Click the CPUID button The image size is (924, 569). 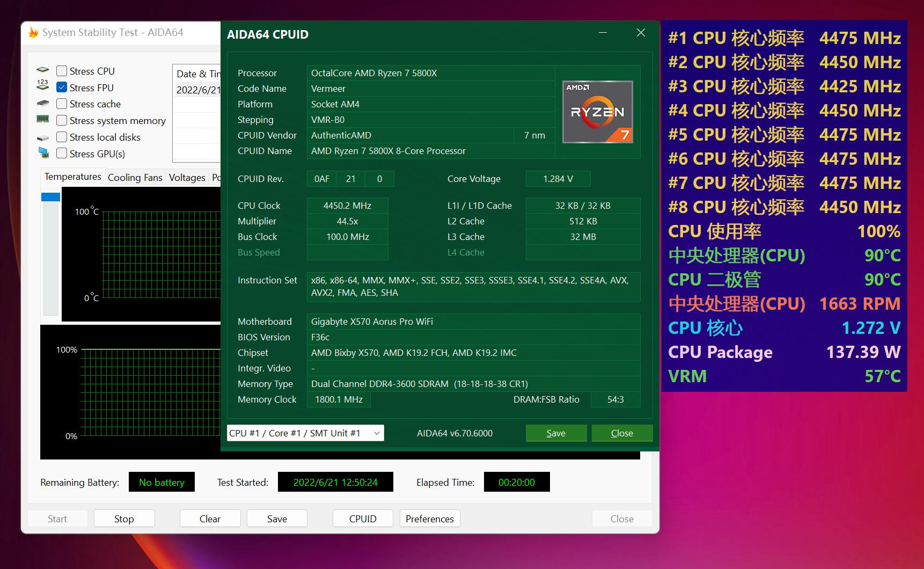click(363, 518)
